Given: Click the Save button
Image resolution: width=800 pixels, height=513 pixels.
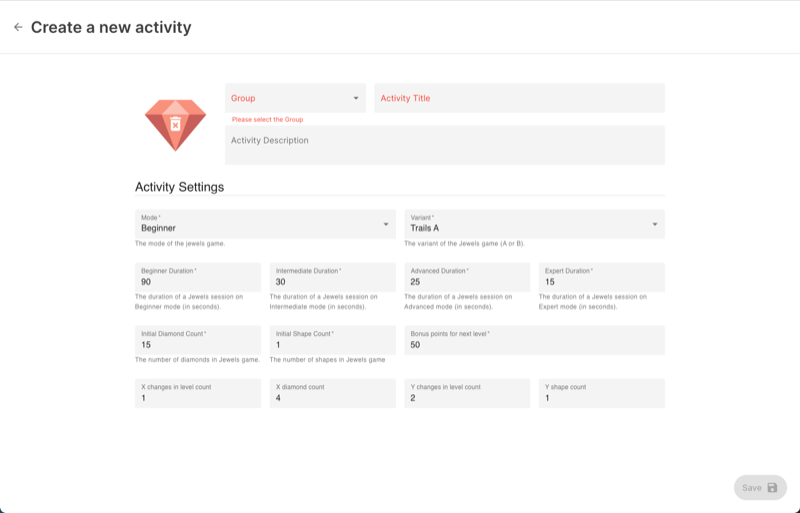Looking at the screenshot, I should click(x=760, y=487).
